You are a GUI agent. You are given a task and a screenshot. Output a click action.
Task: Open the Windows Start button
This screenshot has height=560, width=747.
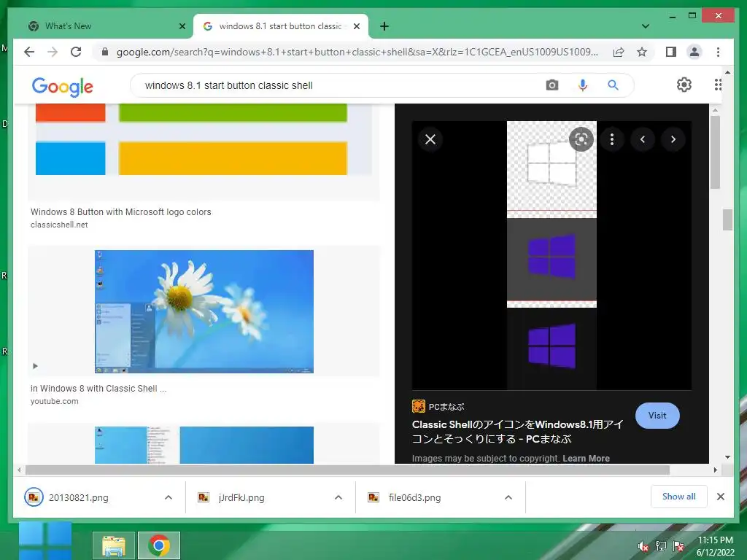(46, 542)
